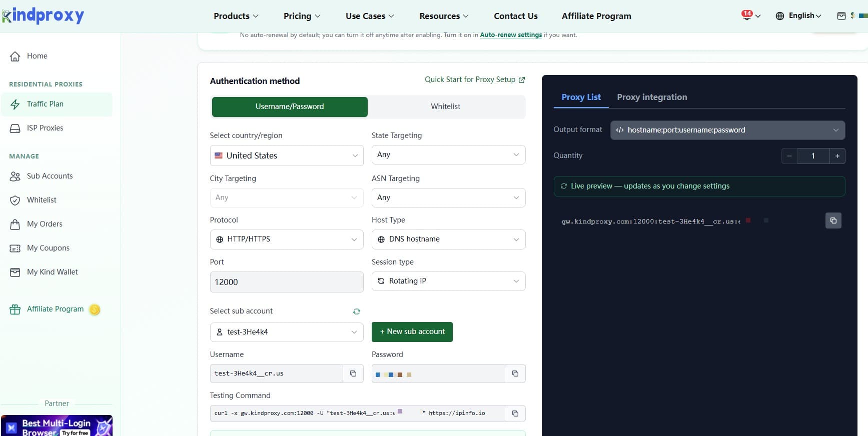This screenshot has height=436, width=868.
Task: Click the Username text field
Action: pyautogui.click(x=277, y=373)
